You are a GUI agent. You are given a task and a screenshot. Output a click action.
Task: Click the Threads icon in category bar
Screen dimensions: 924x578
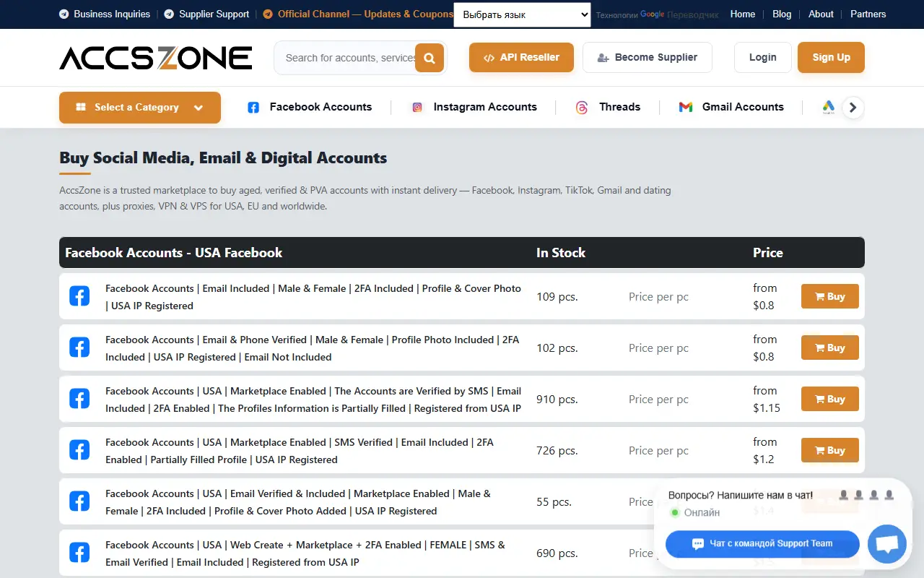(582, 107)
